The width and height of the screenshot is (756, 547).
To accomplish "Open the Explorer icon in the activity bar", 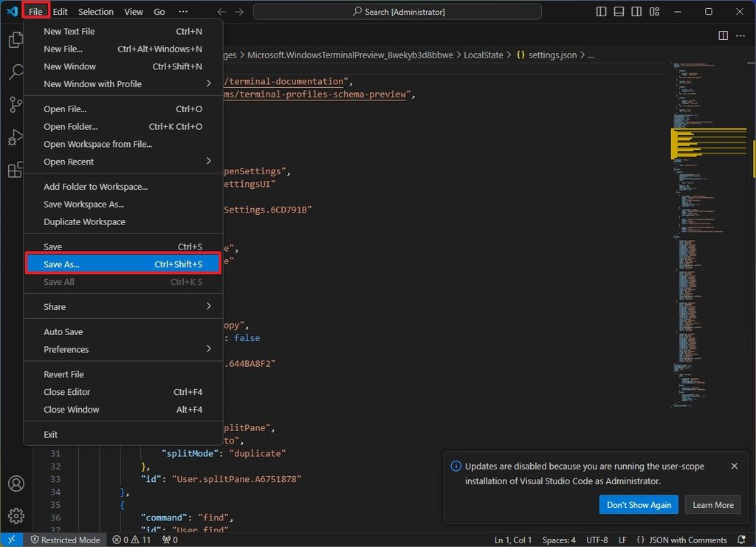I will [x=16, y=39].
